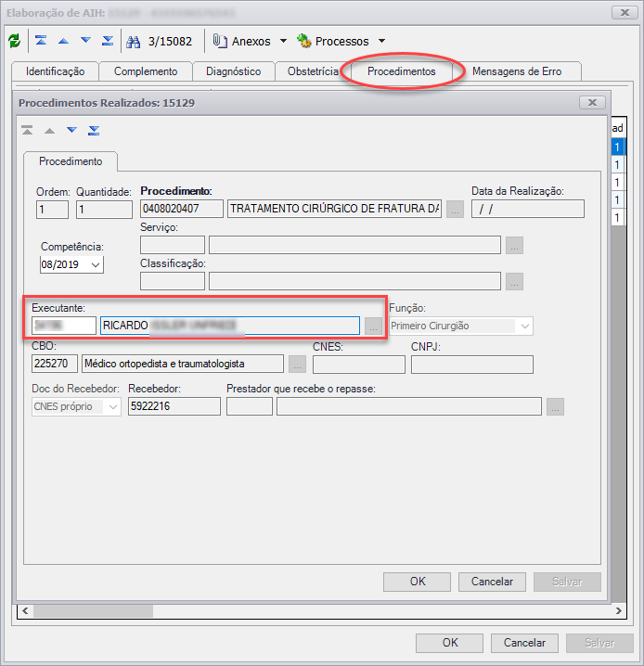Open the Serviço lookup ellipsis button
This screenshot has width=644, height=666.
(x=514, y=246)
